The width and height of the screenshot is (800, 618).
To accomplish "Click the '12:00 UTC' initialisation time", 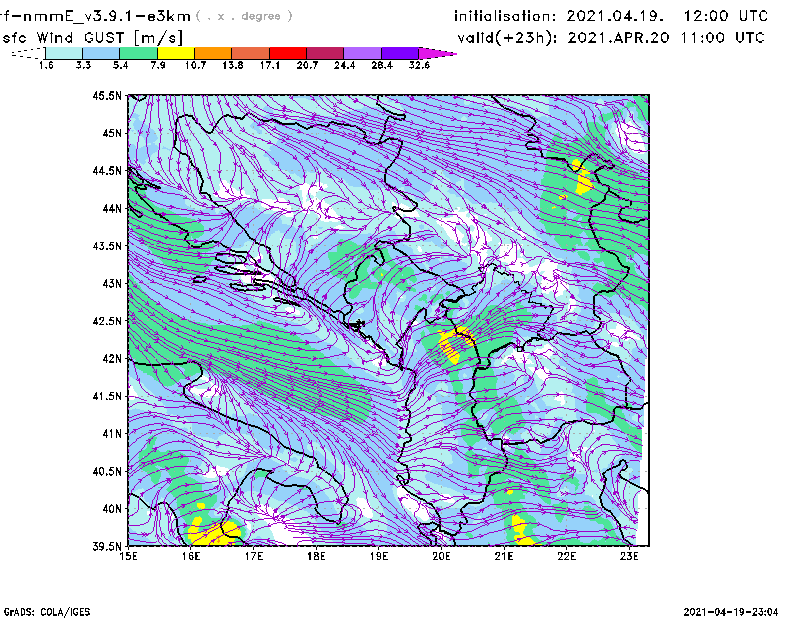I will tap(726, 16).
